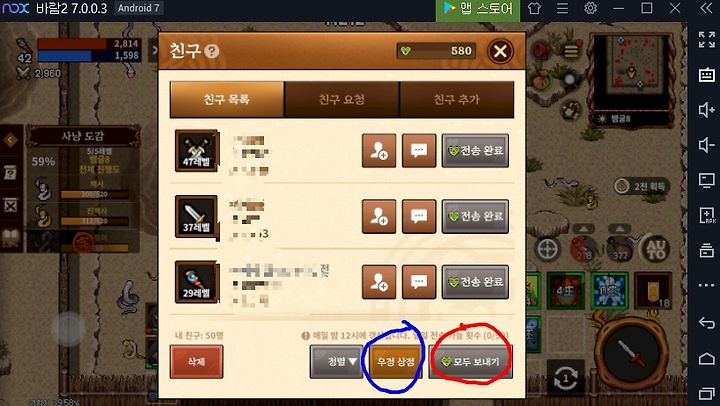Viewport: 720px width, 406px height.
Task: Open the 앱 스토어 app store
Action: tap(478, 9)
